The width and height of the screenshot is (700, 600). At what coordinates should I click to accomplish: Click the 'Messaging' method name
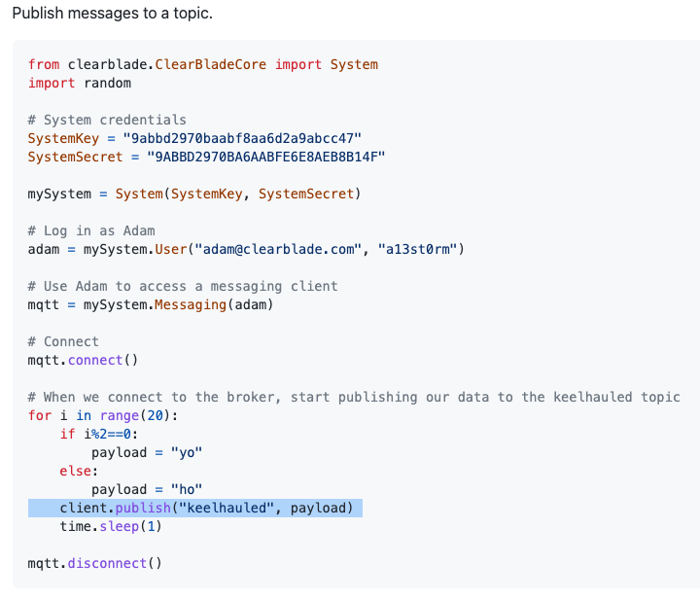tap(191, 305)
